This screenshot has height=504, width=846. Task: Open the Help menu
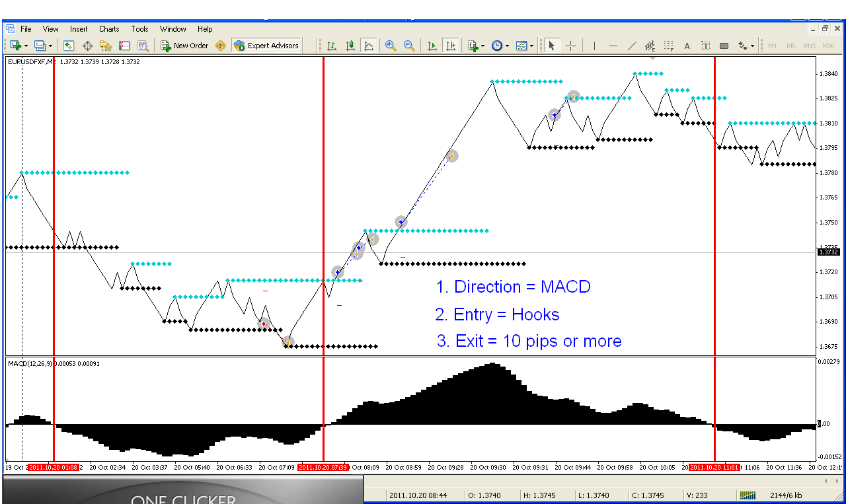205,29
